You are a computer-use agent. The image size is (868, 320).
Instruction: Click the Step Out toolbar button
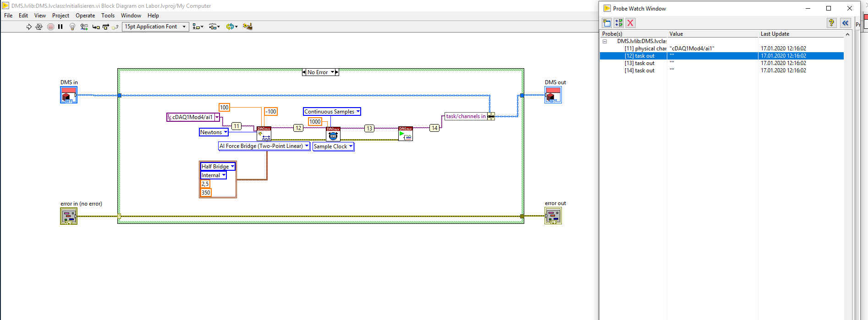coord(115,27)
